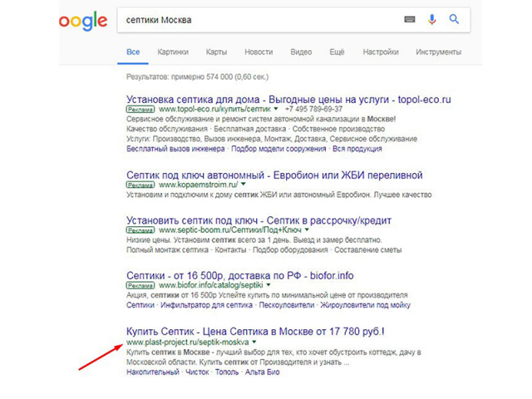Open 'Септик под ключ автономный' ad result
532x399 pixels.
point(274,175)
